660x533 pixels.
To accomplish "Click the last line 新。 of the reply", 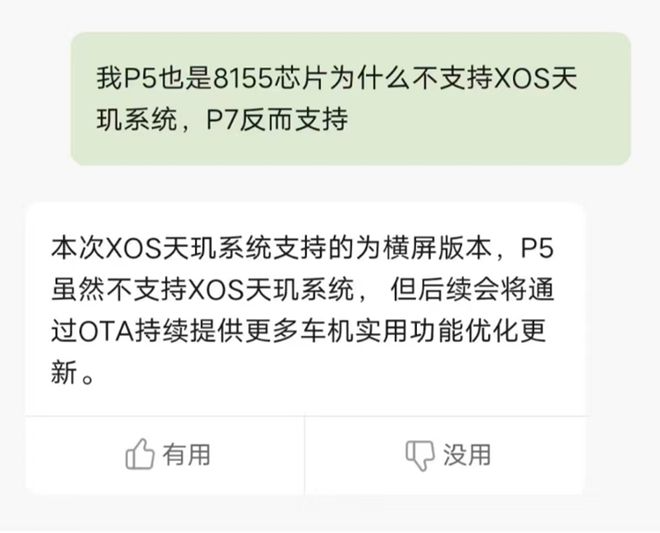I will pyautogui.click(x=72, y=373).
